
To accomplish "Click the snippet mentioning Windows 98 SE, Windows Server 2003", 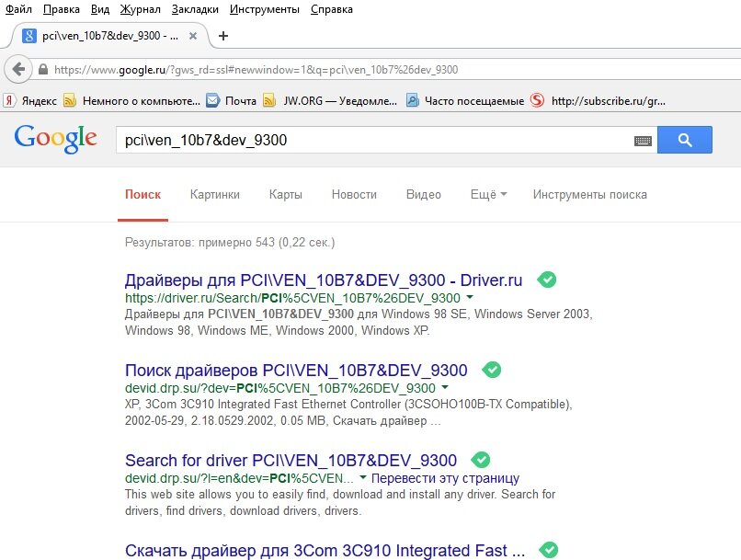I will tap(359, 322).
